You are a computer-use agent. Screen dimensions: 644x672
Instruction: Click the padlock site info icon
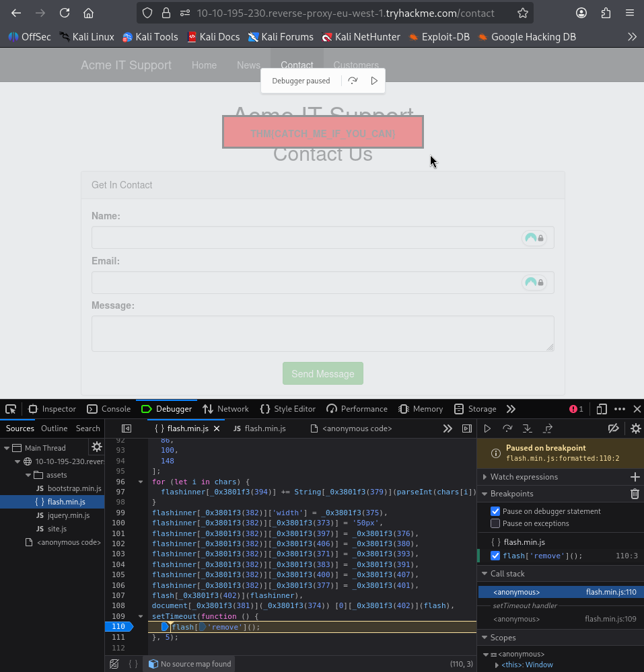pos(166,13)
